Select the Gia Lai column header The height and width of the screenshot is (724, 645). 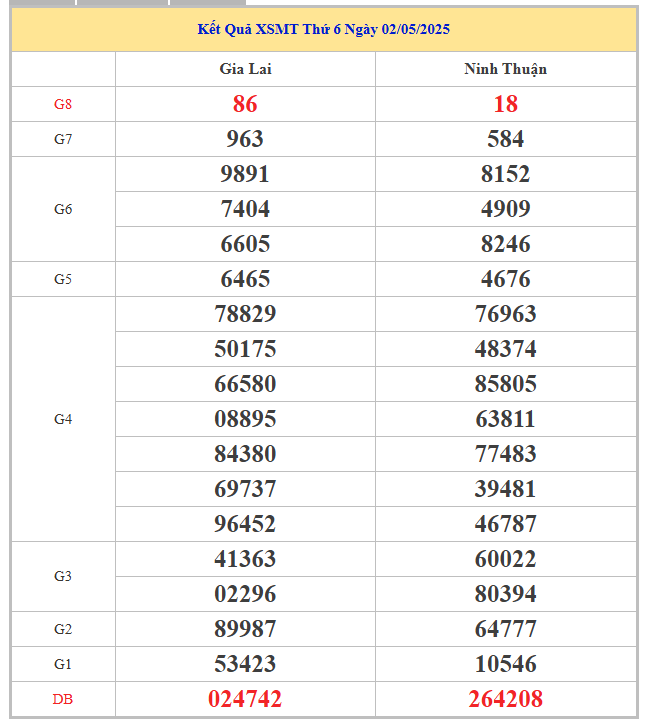coord(245,69)
